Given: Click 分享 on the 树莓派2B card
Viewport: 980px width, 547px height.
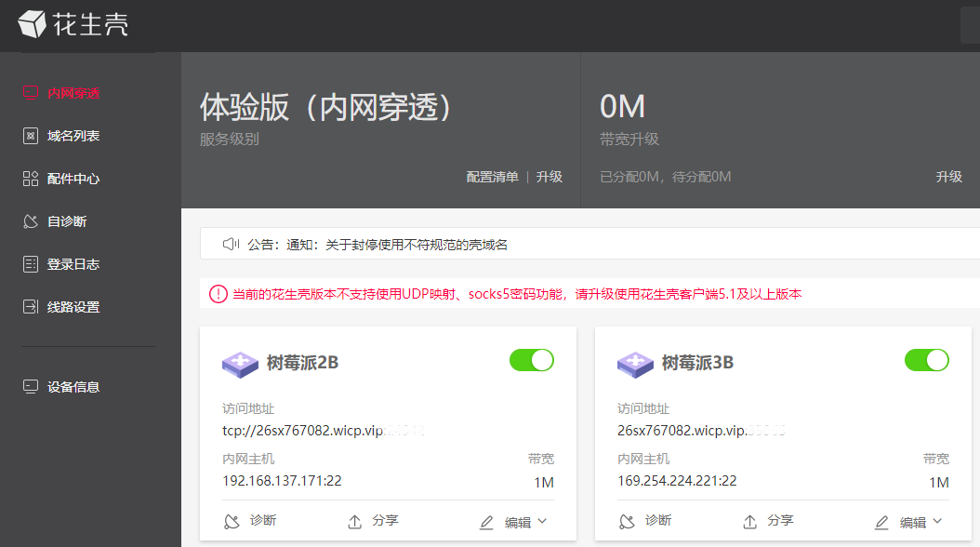Looking at the screenshot, I should 385,520.
